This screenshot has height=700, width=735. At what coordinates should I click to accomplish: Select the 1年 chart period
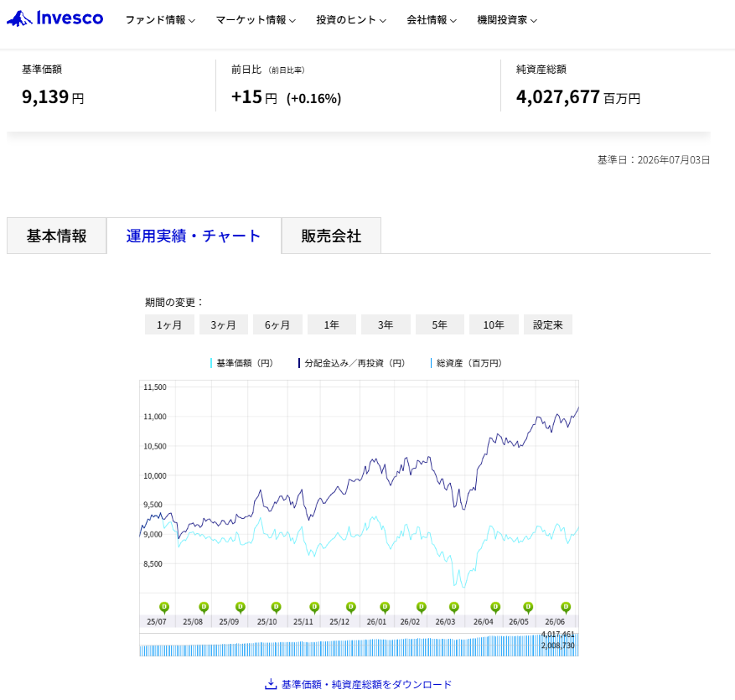[331, 324]
